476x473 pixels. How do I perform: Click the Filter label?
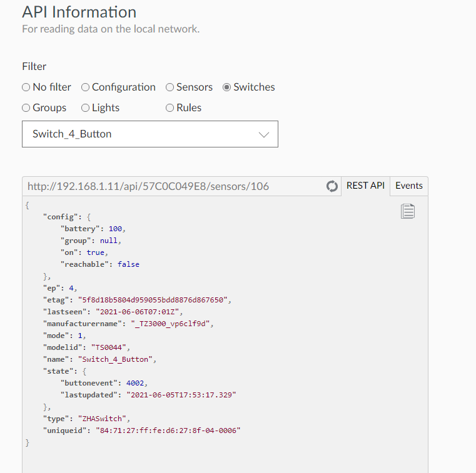click(34, 66)
